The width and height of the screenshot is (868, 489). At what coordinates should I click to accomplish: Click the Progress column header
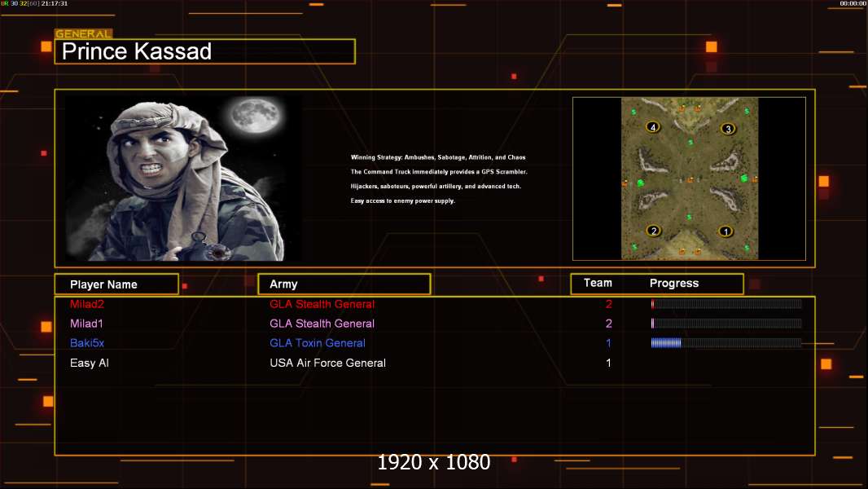(x=673, y=284)
